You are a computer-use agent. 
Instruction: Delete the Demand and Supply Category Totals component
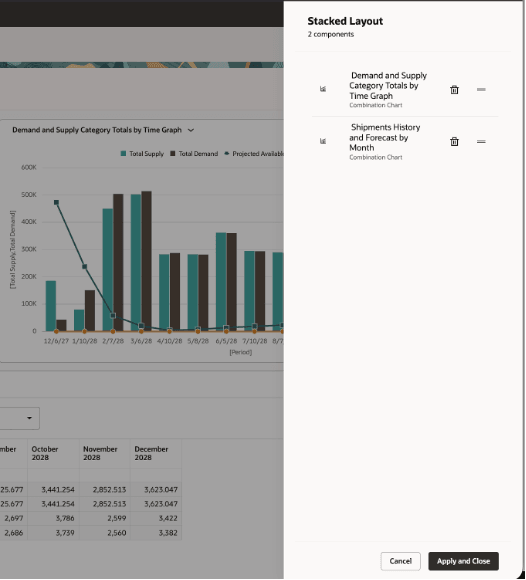454,90
